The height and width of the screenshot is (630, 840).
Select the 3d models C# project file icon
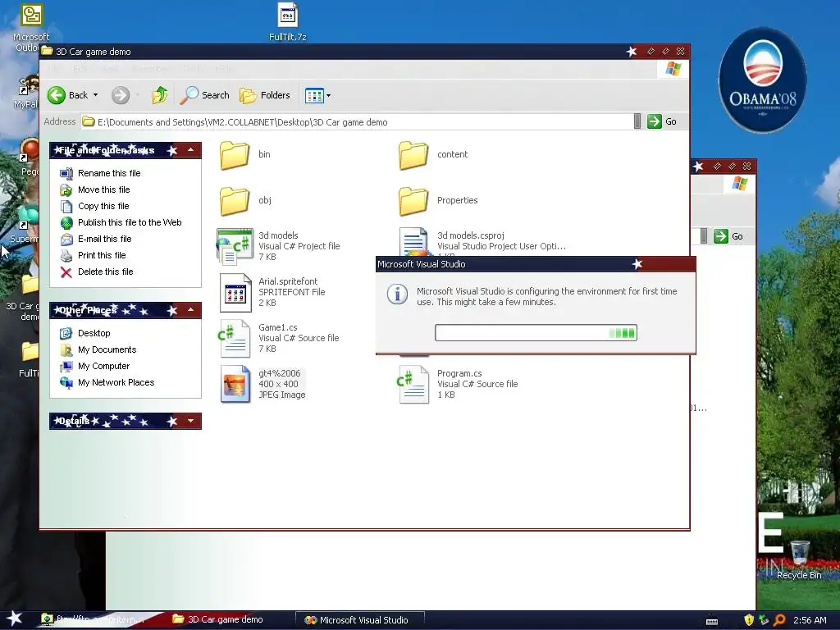(x=235, y=246)
